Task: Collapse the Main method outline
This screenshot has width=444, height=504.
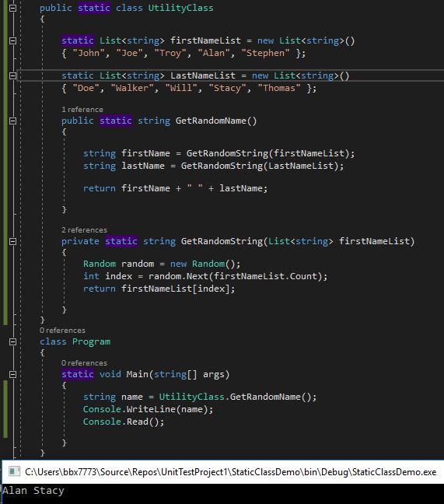Action: point(12,374)
